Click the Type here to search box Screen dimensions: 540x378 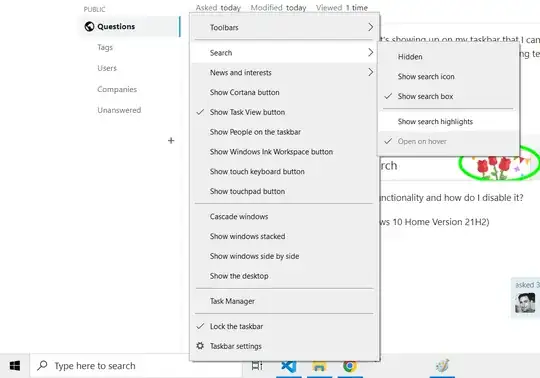coord(136,366)
